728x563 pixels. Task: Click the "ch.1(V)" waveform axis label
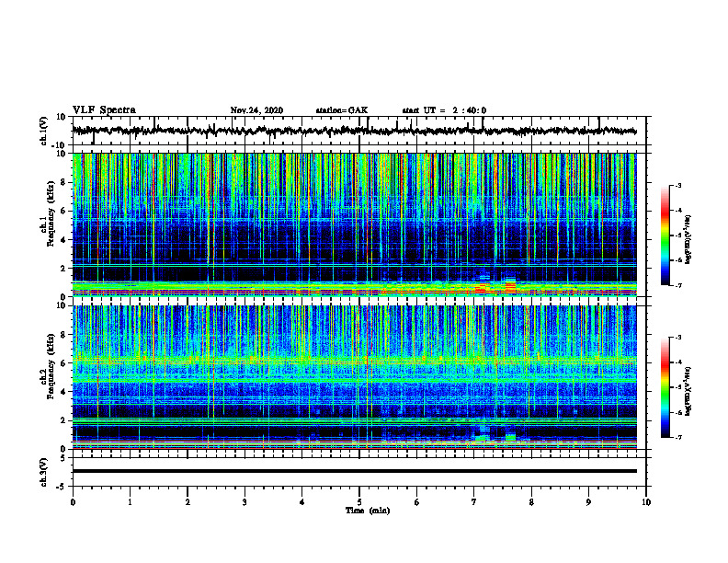pyautogui.click(x=43, y=131)
